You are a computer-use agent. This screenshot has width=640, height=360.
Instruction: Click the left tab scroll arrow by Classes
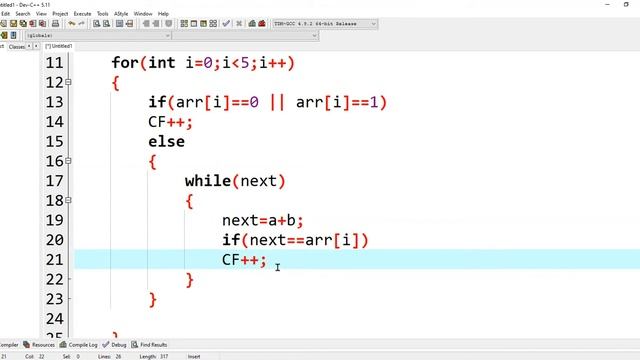[29, 46]
